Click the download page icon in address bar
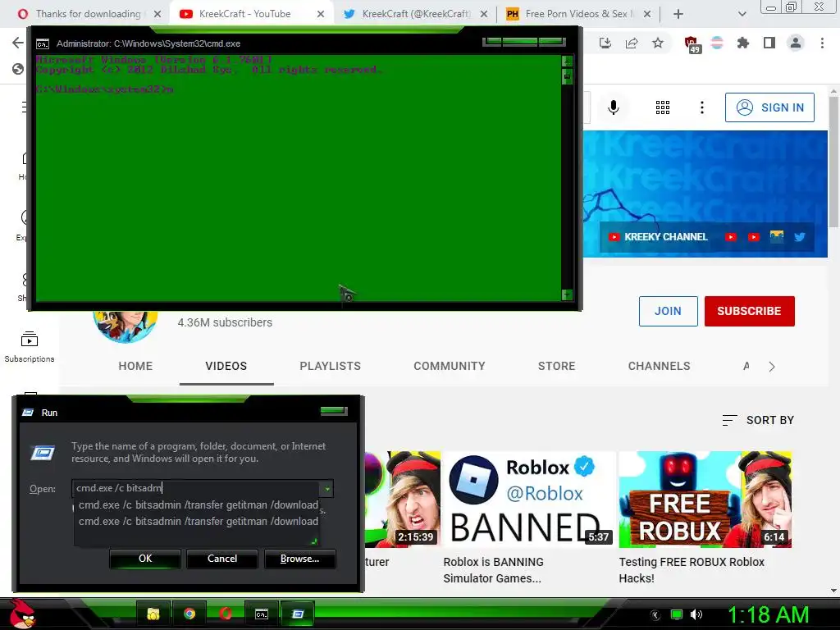Screen dimensions: 840x630 605,43
